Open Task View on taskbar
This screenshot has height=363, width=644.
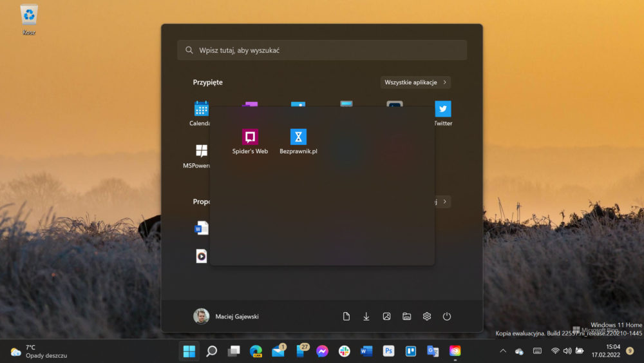[234, 351]
